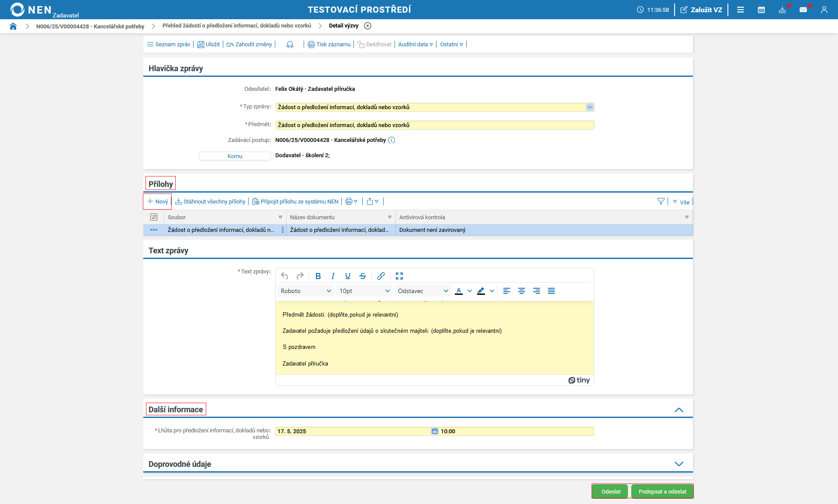Open date picker for the deadline field
This screenshot has width=838, height=504.
coord(435,432)
